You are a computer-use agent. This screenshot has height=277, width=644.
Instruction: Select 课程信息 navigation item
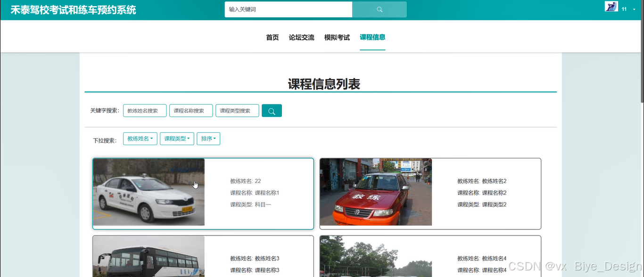click(372, 37)
